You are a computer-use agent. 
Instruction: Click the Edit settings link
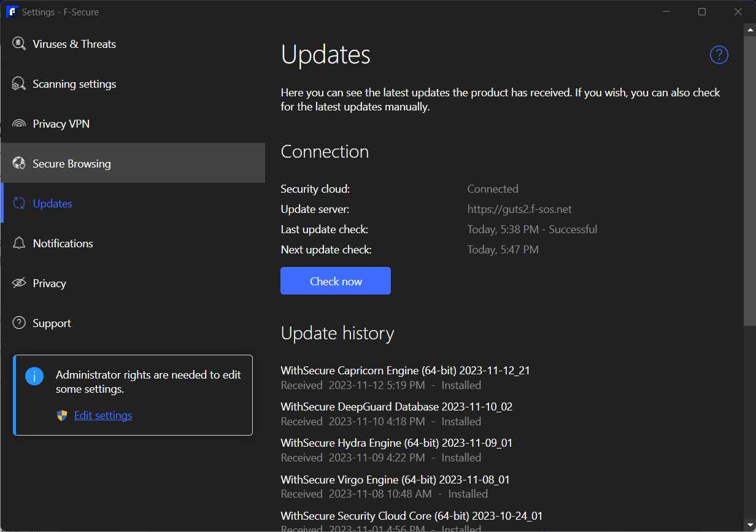[x=103, y=415]
